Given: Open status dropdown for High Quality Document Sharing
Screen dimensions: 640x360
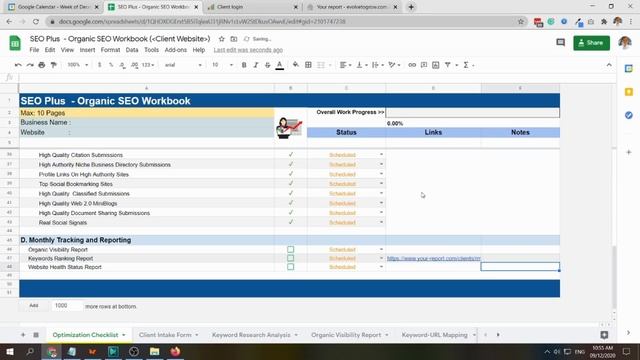Looking at the screenshot, I should tap(381, 213).
